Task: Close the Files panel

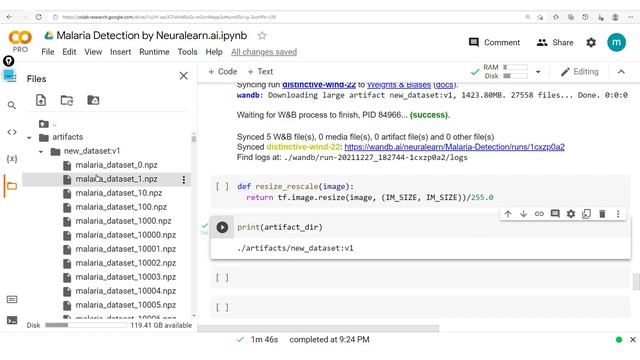Action: [184, 76]
